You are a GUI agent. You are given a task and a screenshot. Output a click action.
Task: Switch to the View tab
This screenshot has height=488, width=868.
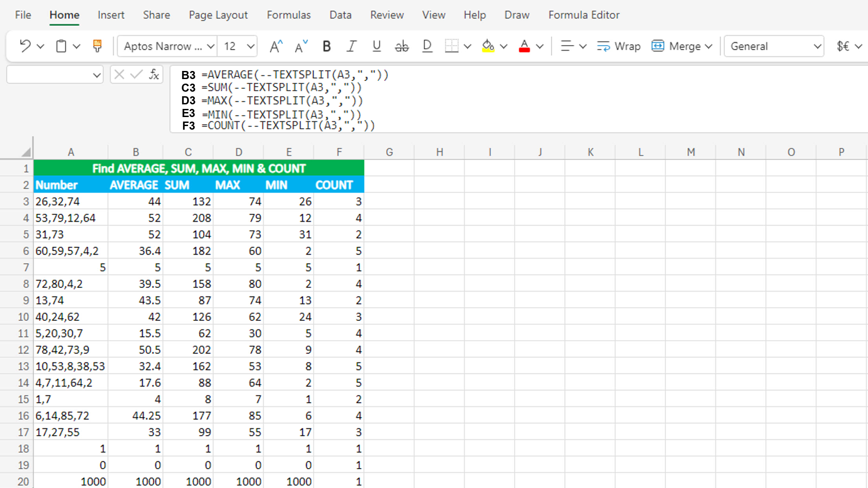tap(434, 15)
